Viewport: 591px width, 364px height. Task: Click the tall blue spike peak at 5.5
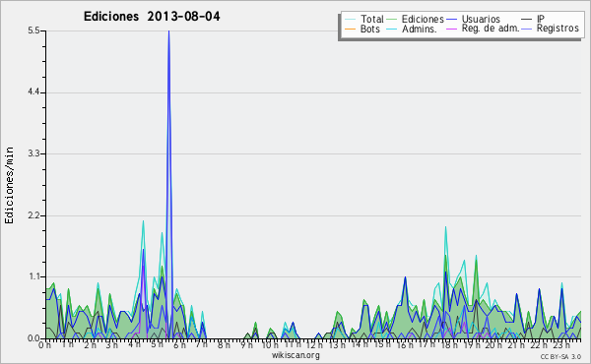click(168, 31)
